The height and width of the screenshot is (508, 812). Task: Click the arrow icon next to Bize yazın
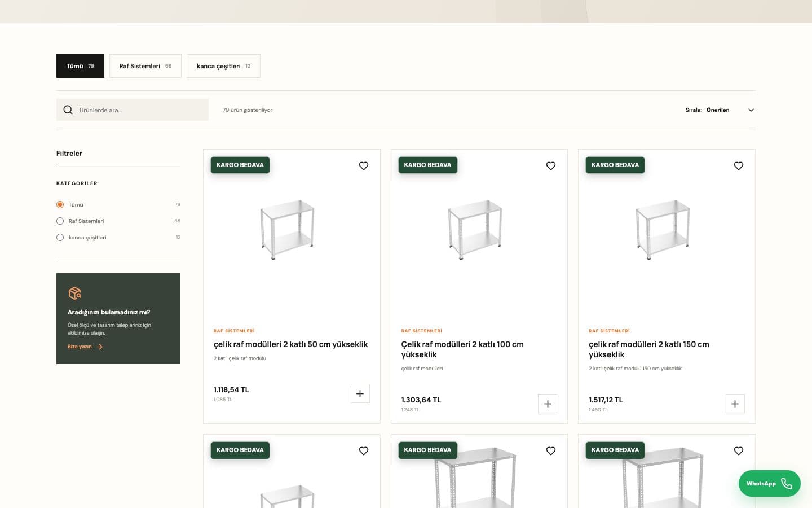pos(100,347)
